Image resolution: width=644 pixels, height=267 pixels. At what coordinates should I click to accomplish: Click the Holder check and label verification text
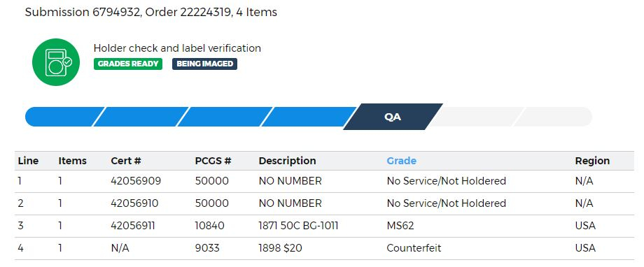(x=177, y=48)
